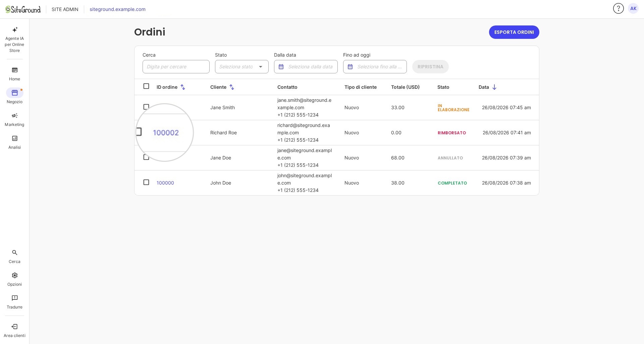Click calendar icon in Dalla data

click(x=281, y=67)
